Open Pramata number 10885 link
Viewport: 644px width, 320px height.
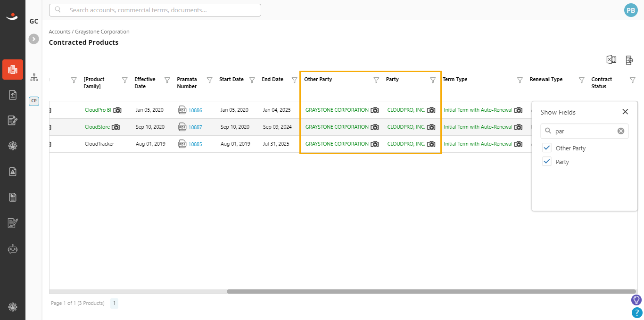click(195, 144)
